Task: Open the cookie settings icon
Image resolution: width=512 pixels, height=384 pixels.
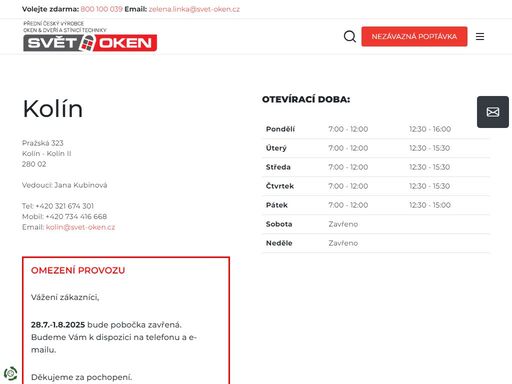Action: [10, 373]
